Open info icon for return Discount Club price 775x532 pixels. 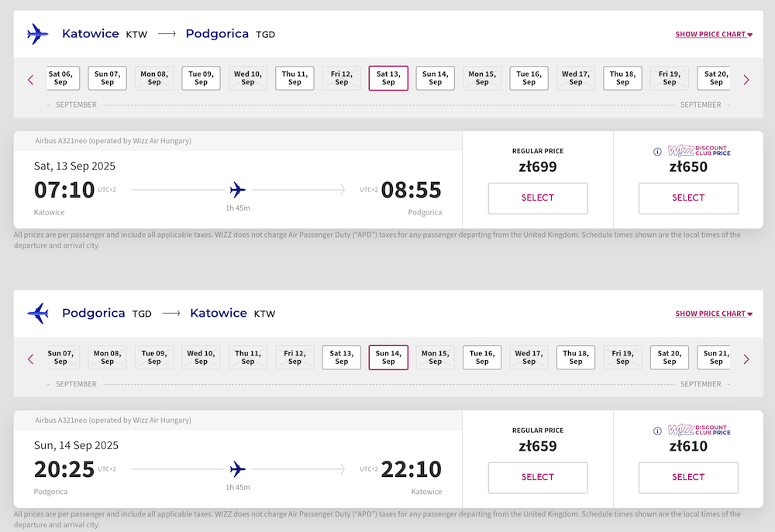click(x=657, y=431)
